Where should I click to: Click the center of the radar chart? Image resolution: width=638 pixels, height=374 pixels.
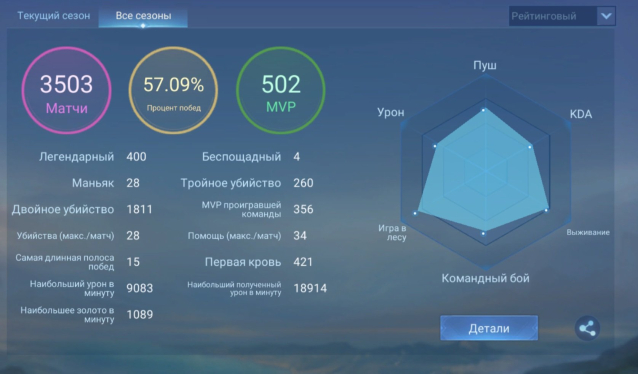tap(485, 171)
